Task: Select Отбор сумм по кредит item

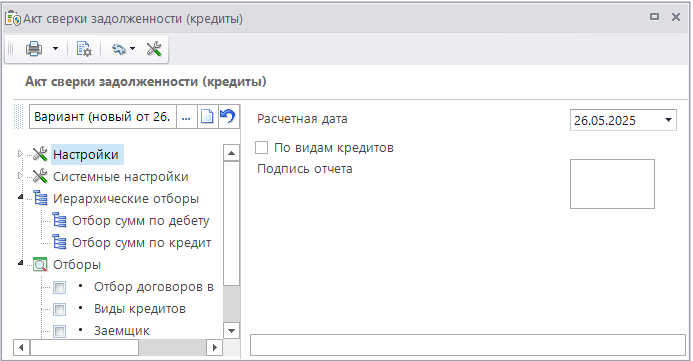Action: (x=141, y=243)
